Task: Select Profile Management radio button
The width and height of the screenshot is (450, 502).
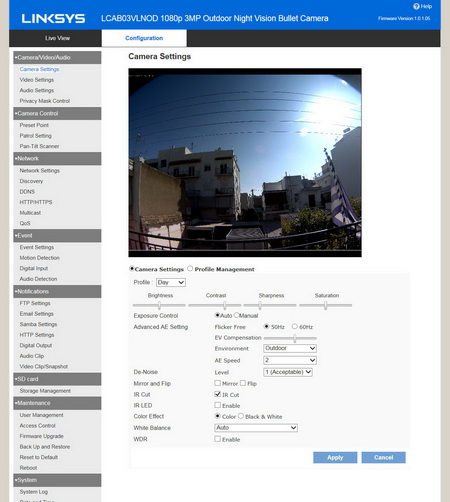Action: pos(190,268)
